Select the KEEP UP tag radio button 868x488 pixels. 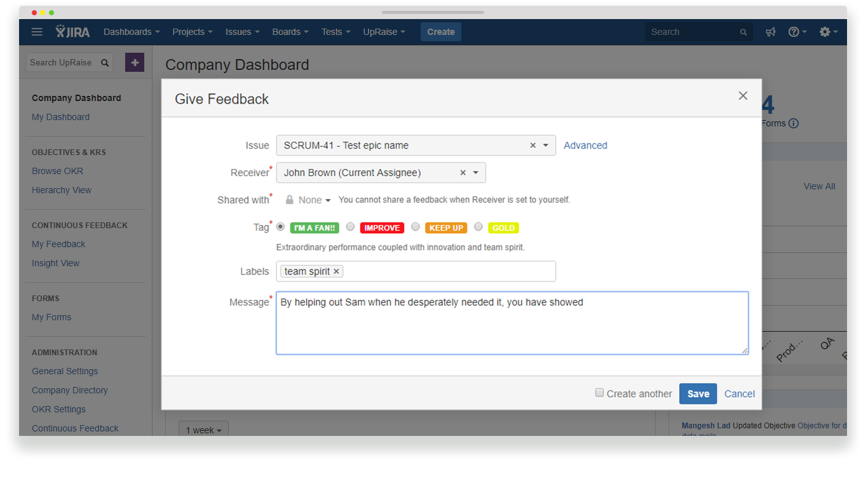pyautogui.click(x=416, y=227)
